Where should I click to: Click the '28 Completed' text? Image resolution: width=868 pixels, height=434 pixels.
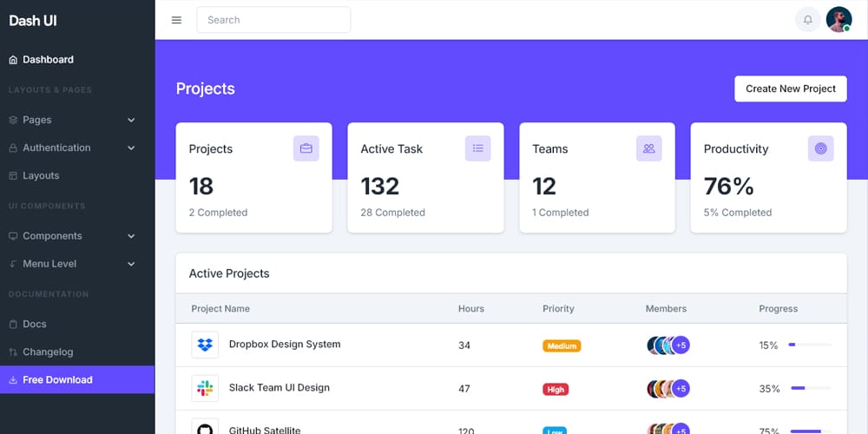click(x=393, y=213)
